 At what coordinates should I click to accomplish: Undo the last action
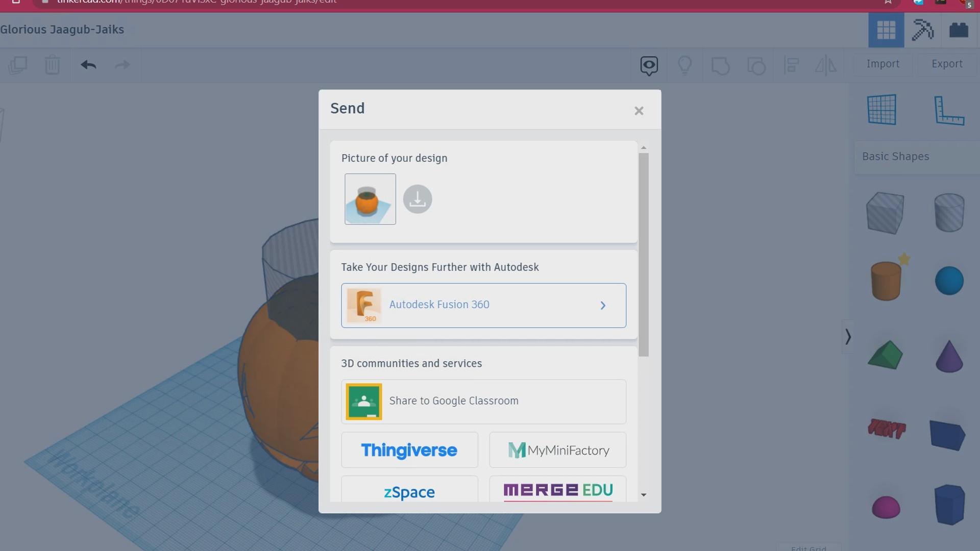(88, 65)
